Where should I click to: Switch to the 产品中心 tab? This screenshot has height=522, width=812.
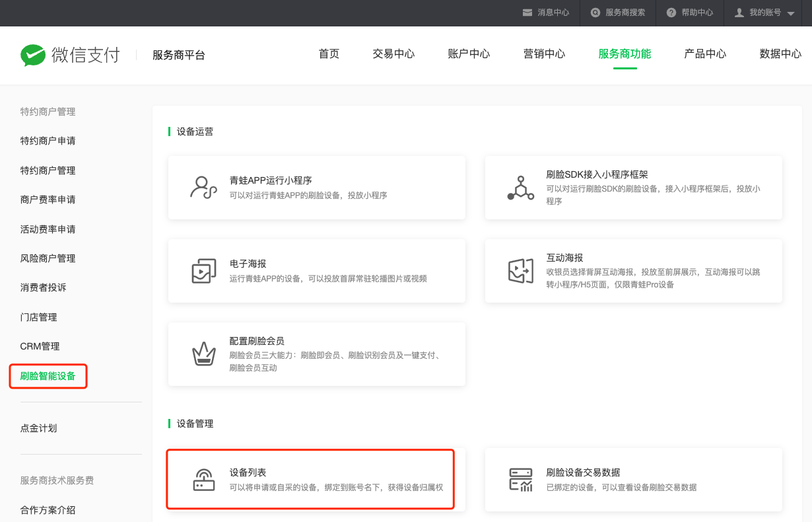705,54
